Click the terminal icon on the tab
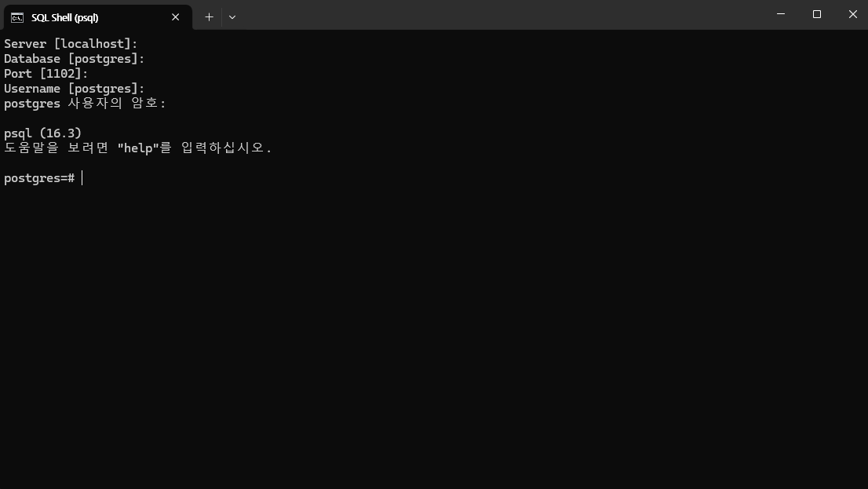Viewport: 868px width, 489px height. coord(17,18)
